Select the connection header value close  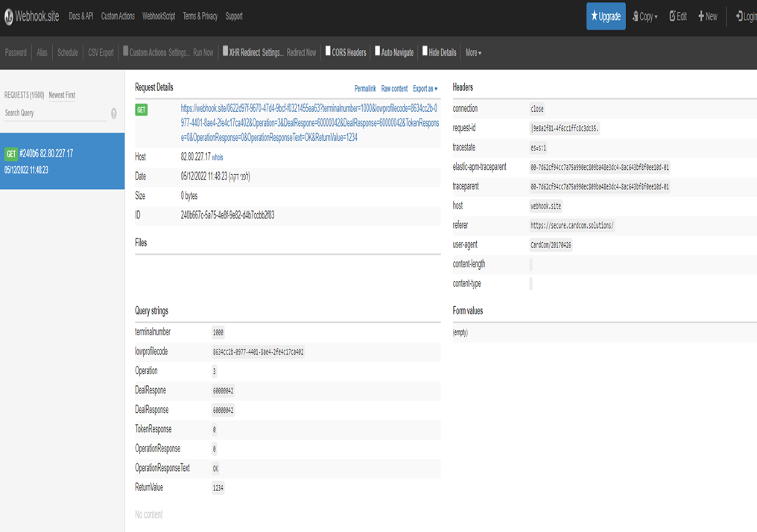click(x=537, y=109)
